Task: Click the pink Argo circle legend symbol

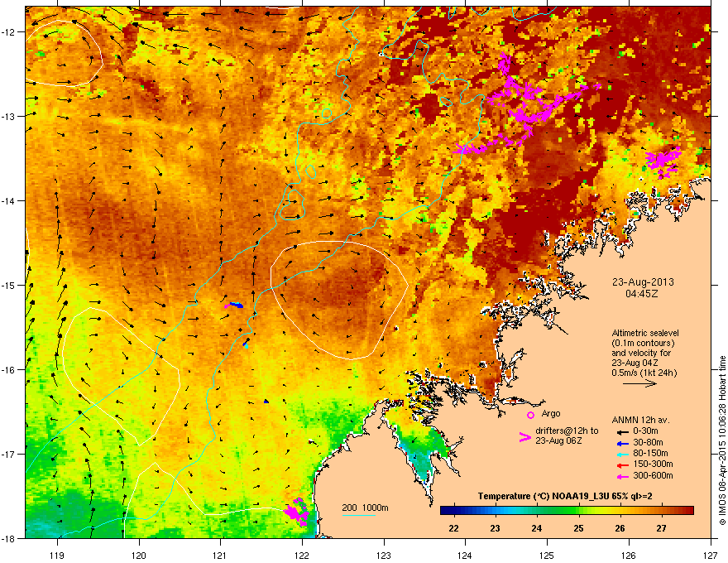Action: click(530, 415)
